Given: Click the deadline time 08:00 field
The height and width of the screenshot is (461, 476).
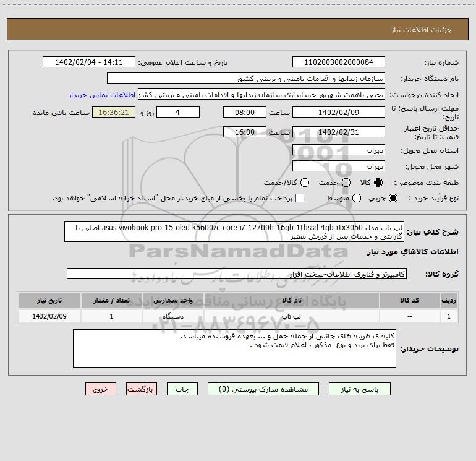Looking at the screenshot, I should (245, 112).
